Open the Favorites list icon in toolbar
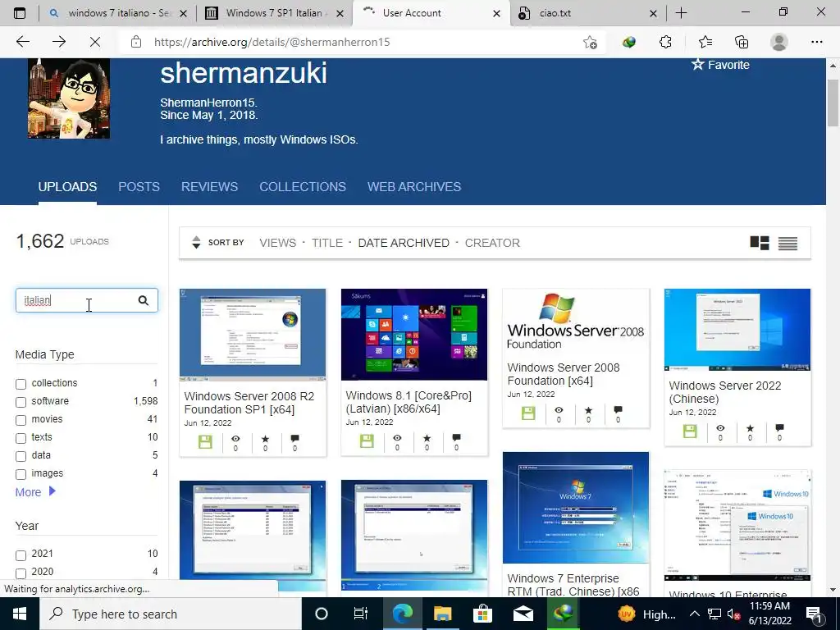This screenshot has height=630, width=840. (x=705, y=42)
